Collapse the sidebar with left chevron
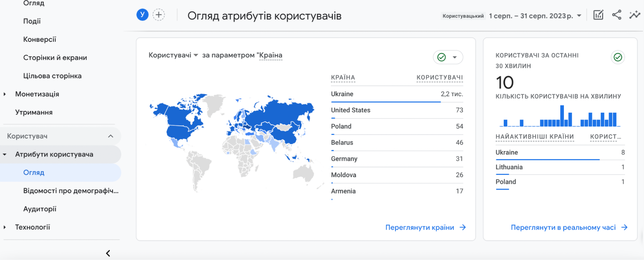644x260 pixels. (x=108, y=253)
